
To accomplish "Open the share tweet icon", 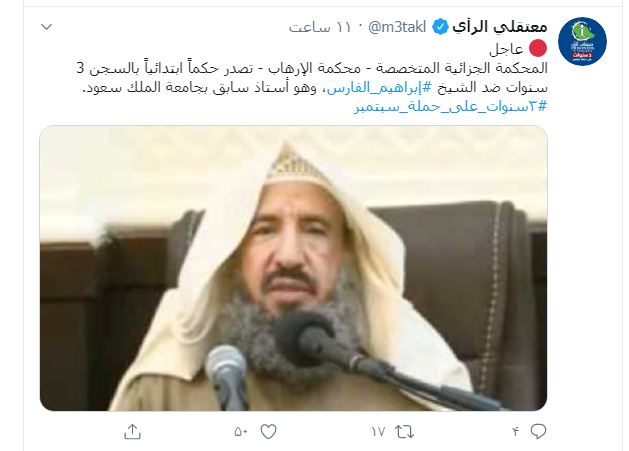I will [132, 432].
